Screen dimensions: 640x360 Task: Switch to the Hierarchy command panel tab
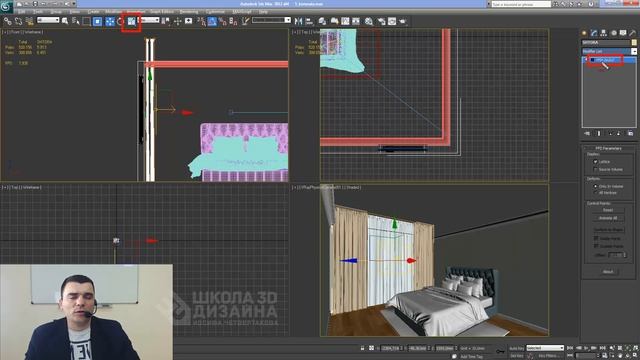[603, 33]
